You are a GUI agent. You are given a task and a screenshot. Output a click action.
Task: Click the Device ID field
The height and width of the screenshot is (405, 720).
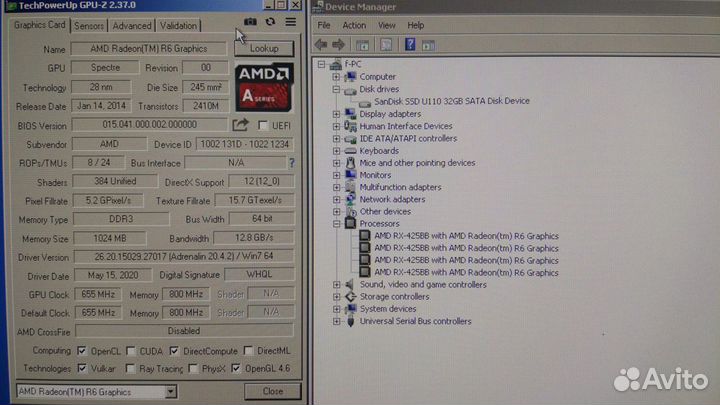(245, 144)
